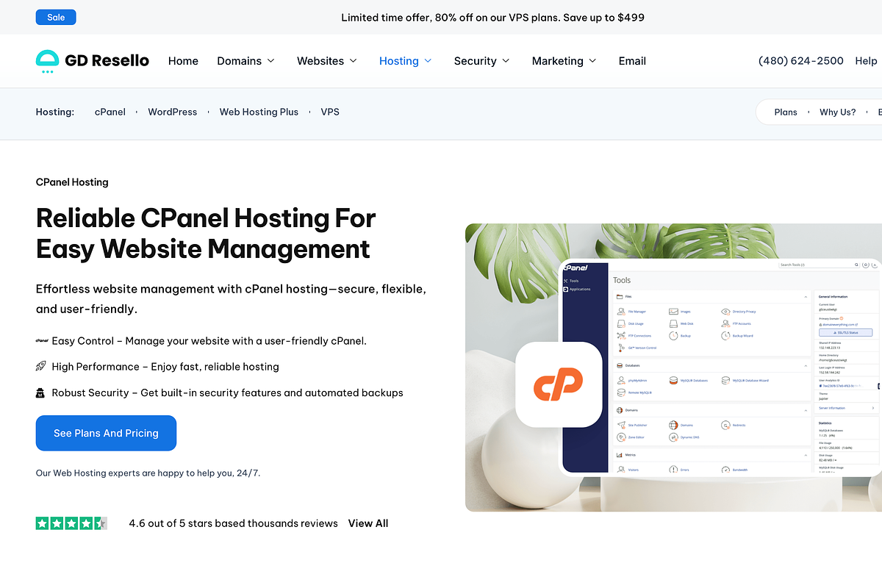Image resolution: width=882 pixels, height=588 pixels.
Task: Click the "CPanel Hosting" heading label
Action: 72,182
